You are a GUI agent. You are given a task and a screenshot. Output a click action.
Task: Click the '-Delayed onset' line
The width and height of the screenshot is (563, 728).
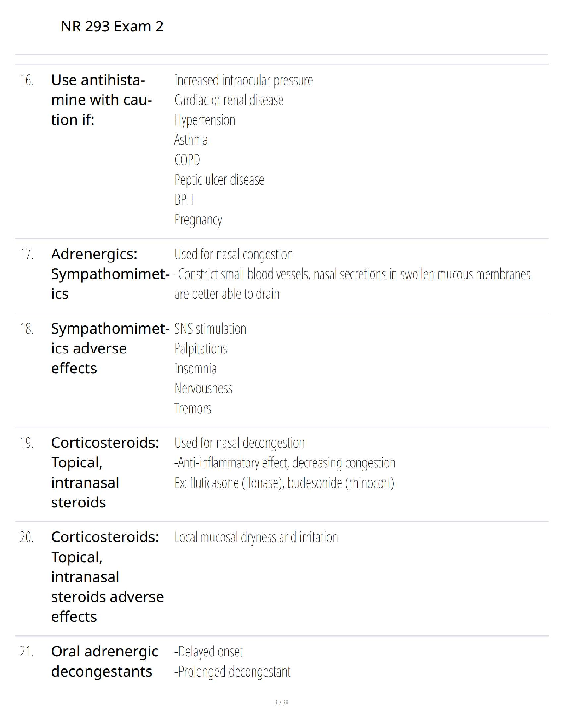tap(208, 652)
